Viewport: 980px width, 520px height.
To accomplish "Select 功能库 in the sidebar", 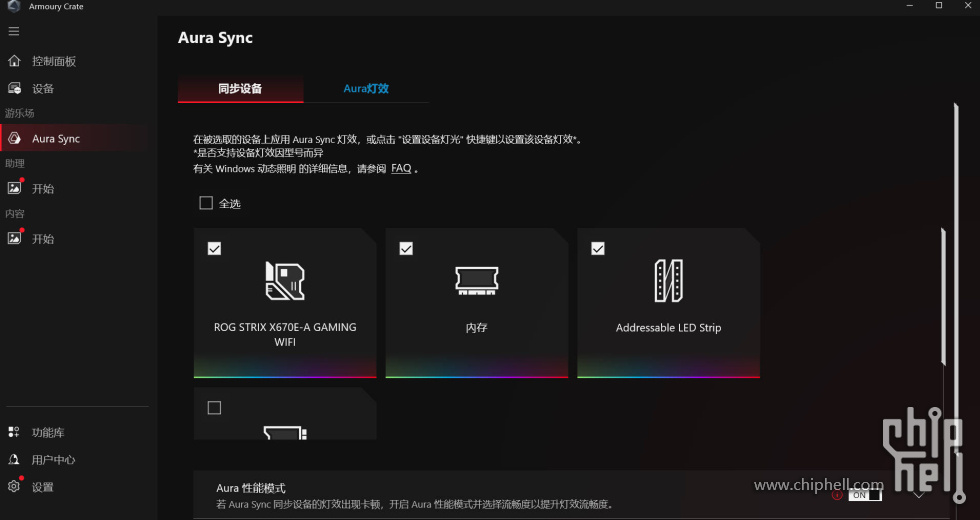I will pos(48,432).
